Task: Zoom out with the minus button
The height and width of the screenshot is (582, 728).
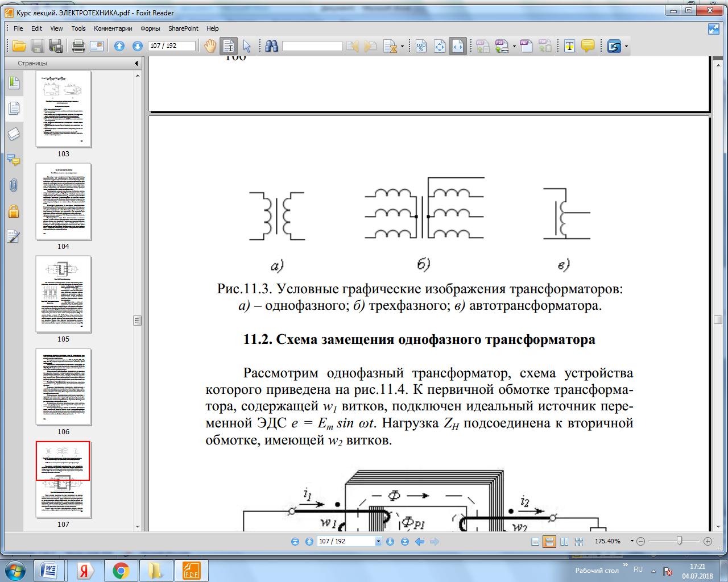Action: pos(641,542)
